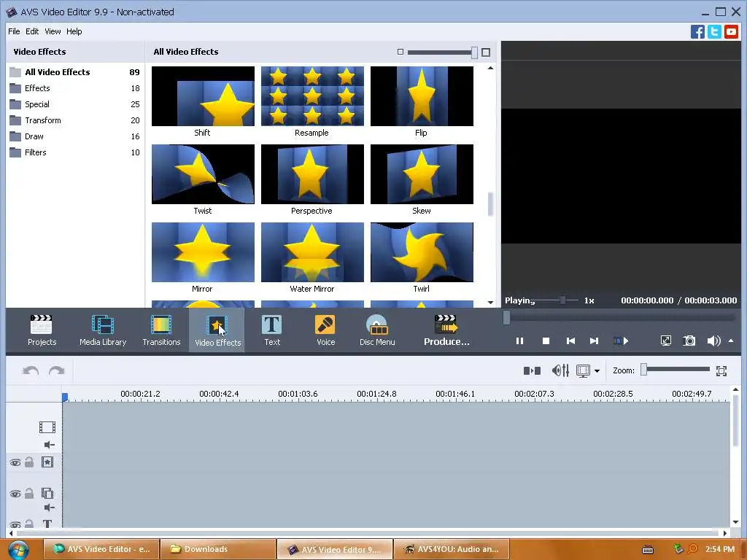Select the Special category folder

pos(75,104)
